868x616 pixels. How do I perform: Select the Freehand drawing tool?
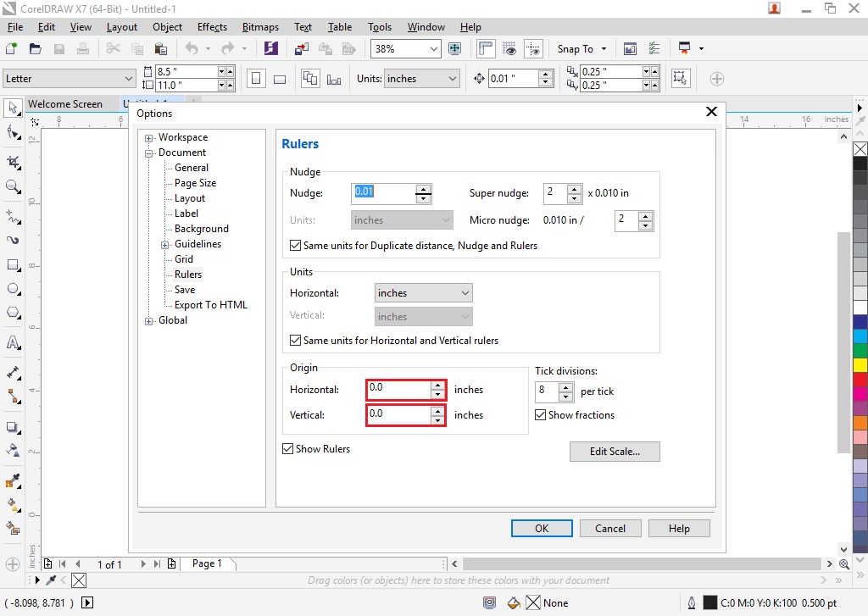(13, 216)
